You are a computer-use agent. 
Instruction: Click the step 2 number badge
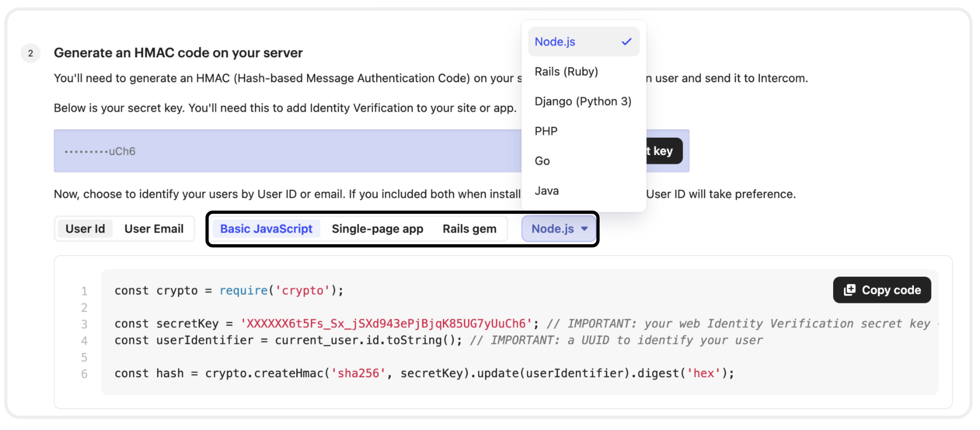[30, 53]
